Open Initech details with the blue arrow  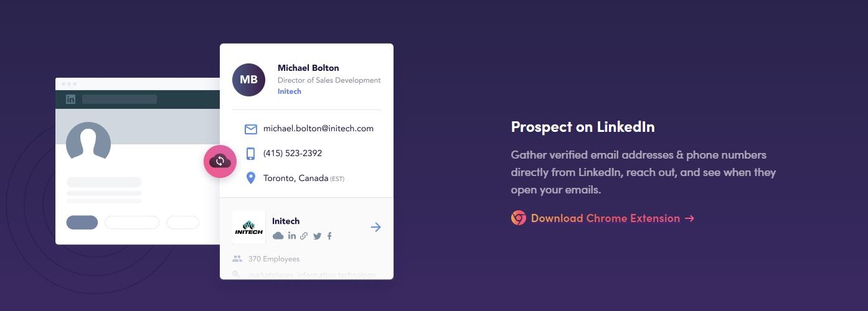click(375, 227)
